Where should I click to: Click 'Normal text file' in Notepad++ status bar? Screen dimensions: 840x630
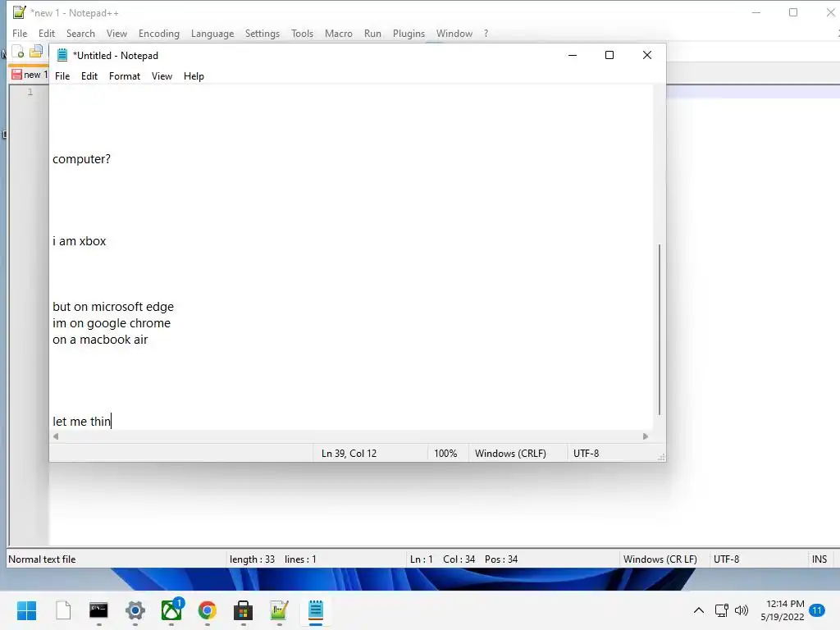click(x=42, y=559)
